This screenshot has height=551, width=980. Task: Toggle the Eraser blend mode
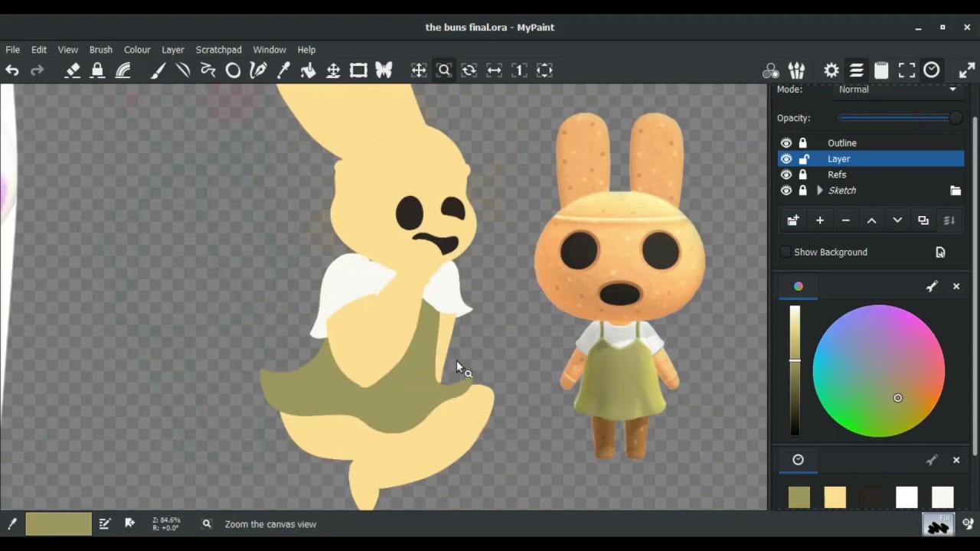pos(73,70)
